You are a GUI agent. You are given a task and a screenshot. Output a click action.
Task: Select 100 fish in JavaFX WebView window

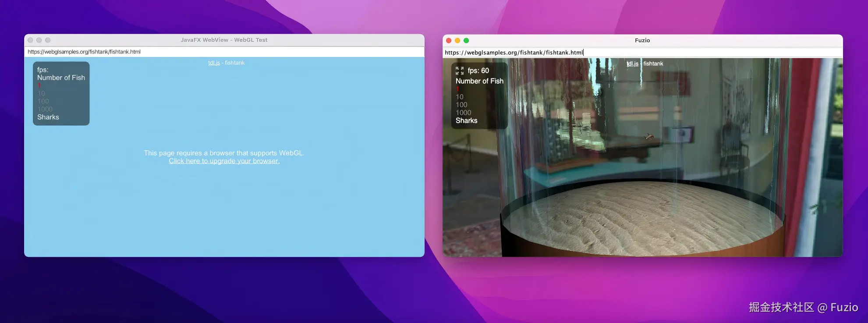point(43,101)
